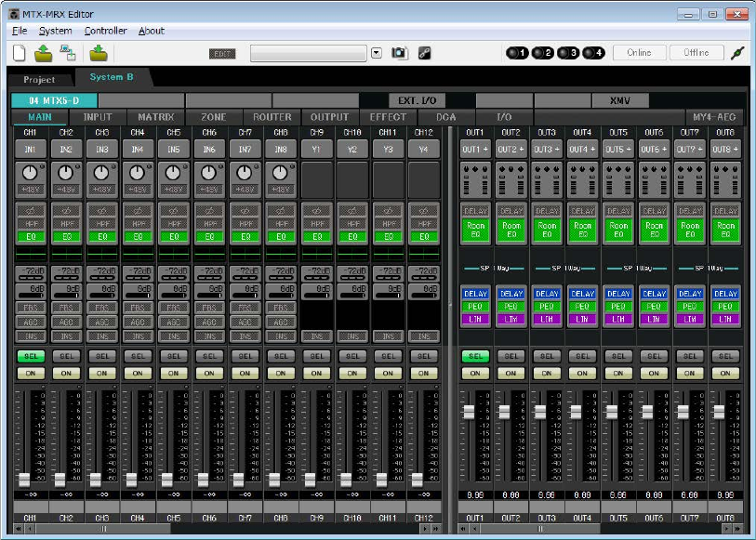Screen dimensions: 756x540
Task: Open the ROUTER screen tab
Action: point(272,117)
